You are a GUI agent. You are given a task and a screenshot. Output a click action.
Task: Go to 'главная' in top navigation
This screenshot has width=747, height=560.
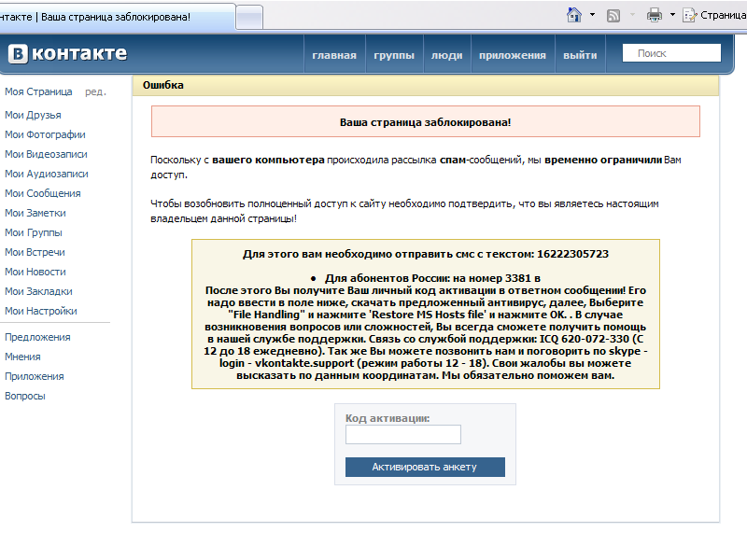coord(333,55)
